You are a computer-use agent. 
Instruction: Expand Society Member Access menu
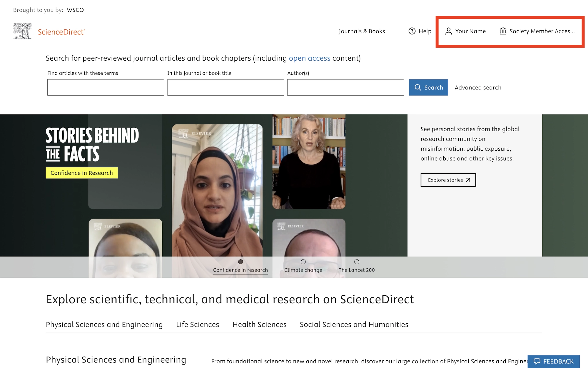click(542, 31)
